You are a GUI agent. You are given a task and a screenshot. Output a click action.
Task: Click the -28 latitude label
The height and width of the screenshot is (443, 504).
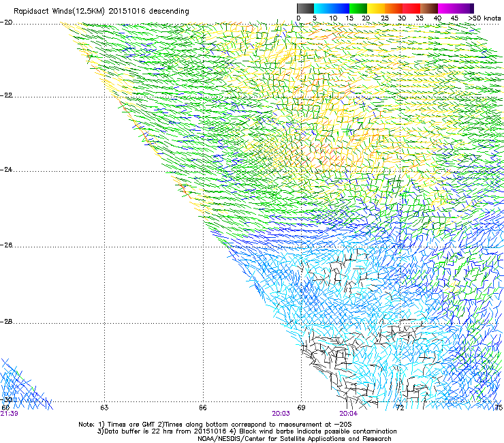[6, 322]
